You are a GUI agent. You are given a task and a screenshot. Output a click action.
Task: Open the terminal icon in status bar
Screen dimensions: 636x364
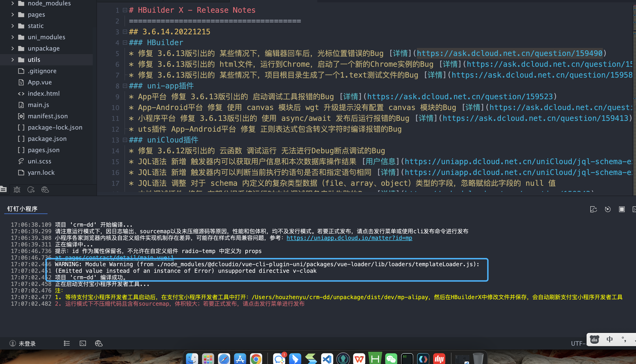click(x=83, y=343)
